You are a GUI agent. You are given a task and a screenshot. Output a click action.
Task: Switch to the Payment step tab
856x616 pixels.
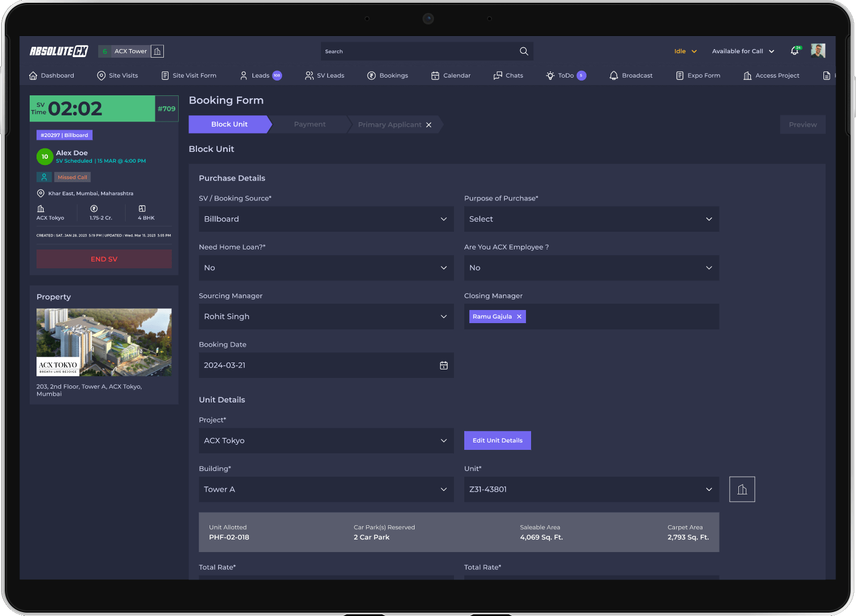tap(310, 124)
